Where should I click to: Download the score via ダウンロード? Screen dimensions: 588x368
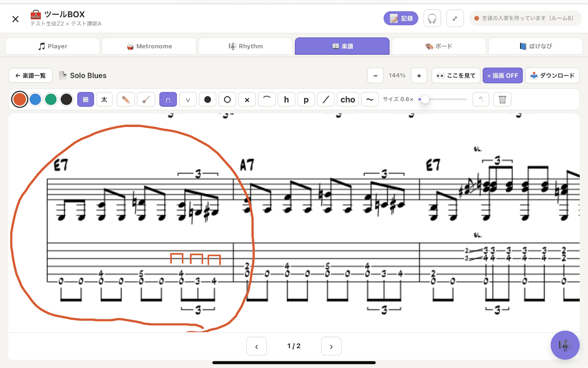(x=552, y=75)
